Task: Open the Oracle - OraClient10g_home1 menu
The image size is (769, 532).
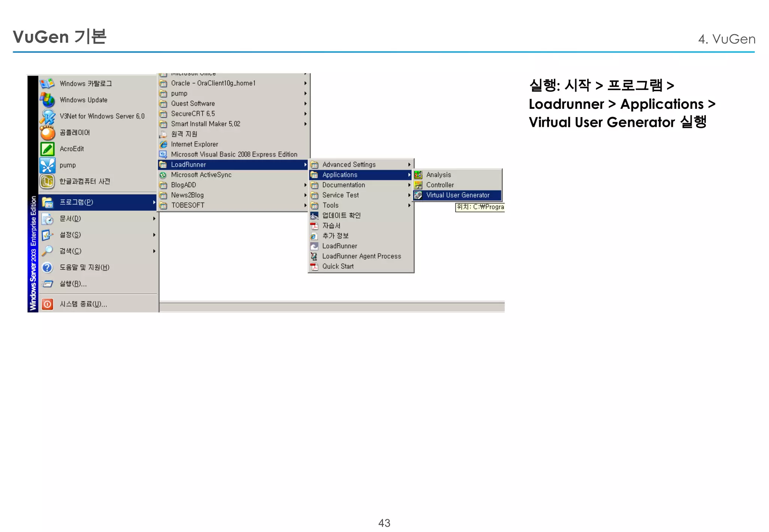Action: [233, 83]
